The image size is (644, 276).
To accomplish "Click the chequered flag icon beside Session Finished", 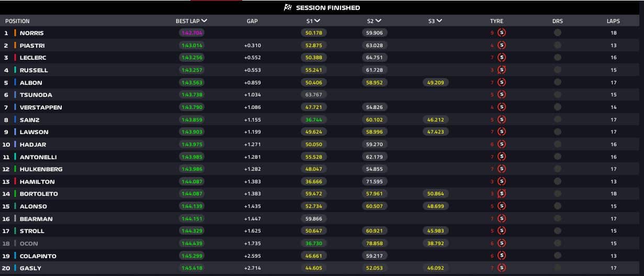I will (287, 8).
